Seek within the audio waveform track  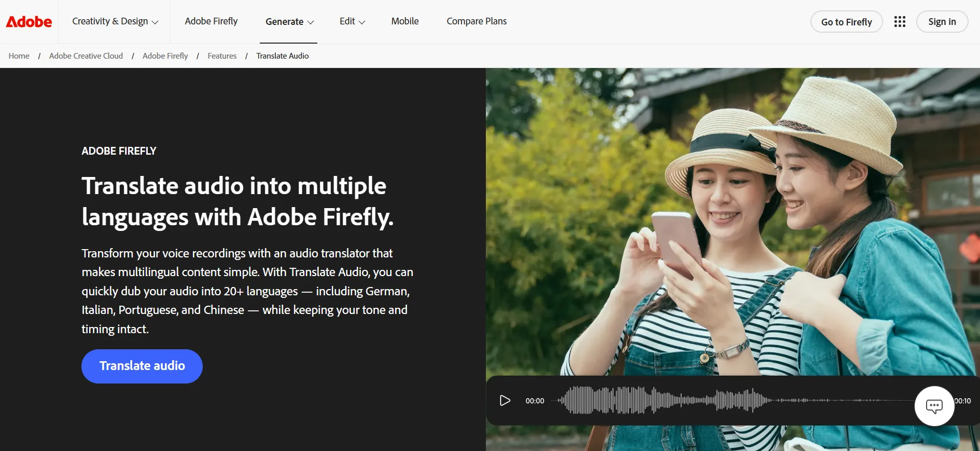732,400
